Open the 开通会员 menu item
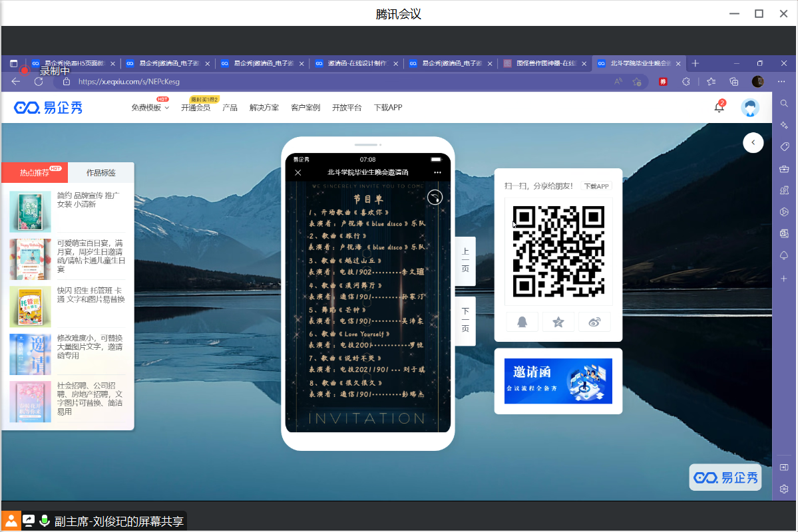The width and height of the screenshot is (798, 532). coord(195,108)
